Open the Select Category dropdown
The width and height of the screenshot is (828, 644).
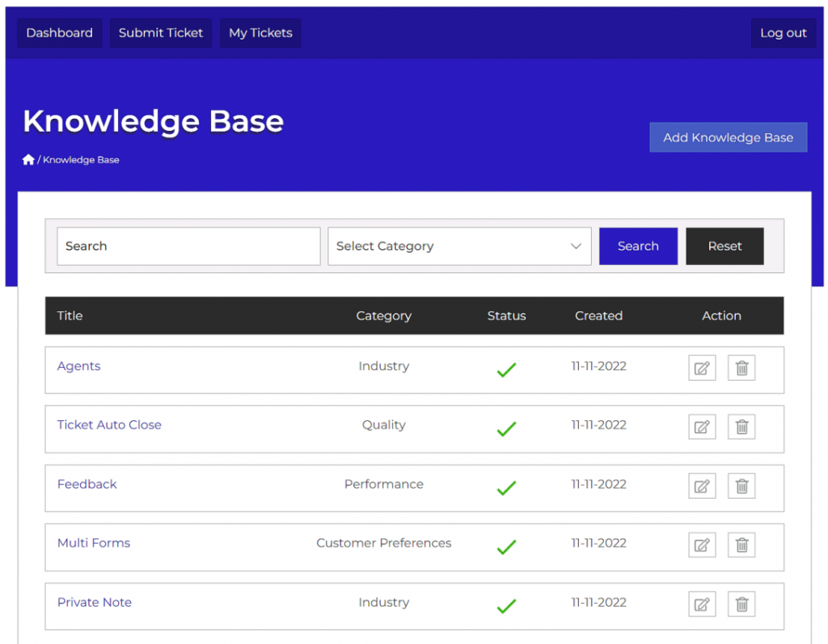(x=458, y=246)
